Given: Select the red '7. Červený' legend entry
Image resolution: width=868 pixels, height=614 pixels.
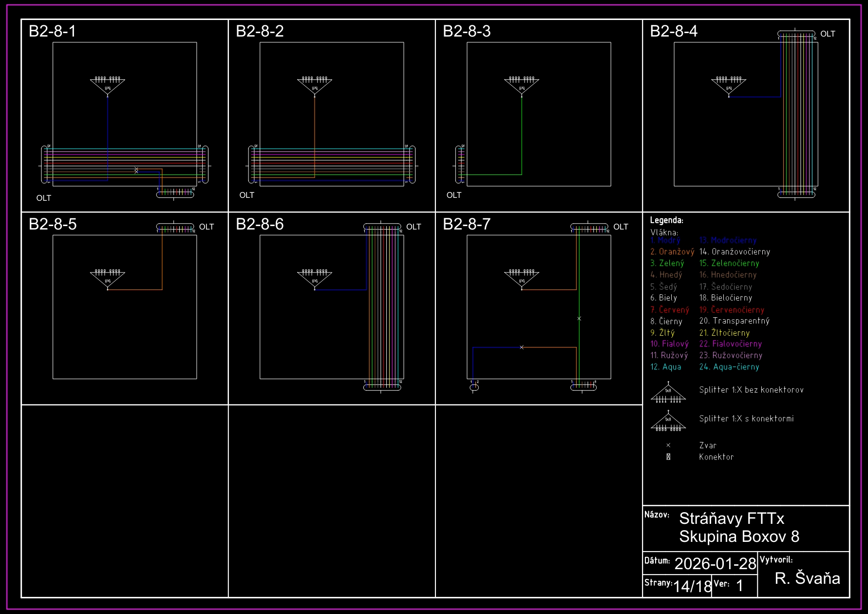Looking at the screenshot, I should pos(670,310).
